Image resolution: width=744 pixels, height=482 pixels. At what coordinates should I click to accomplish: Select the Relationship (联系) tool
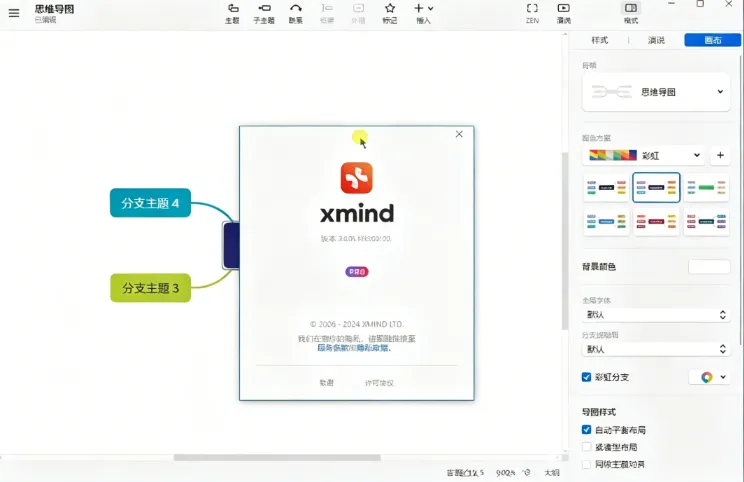click(x=296, y=13)
